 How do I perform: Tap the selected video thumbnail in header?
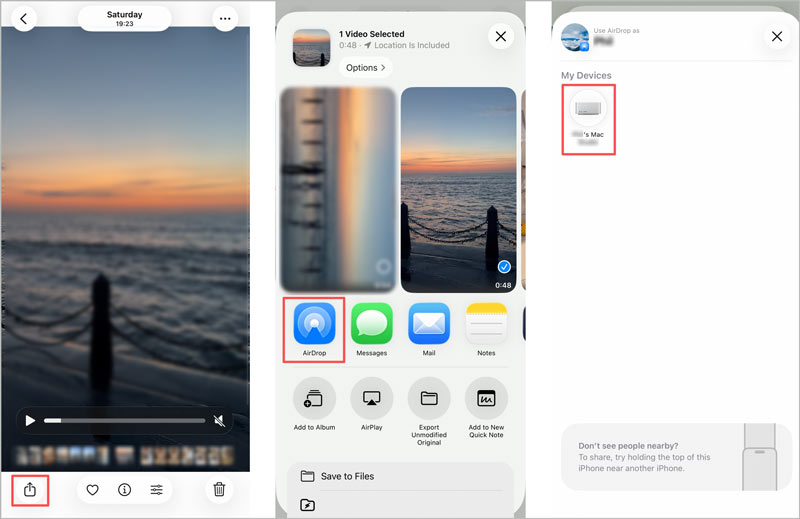(x=311, y=48)
